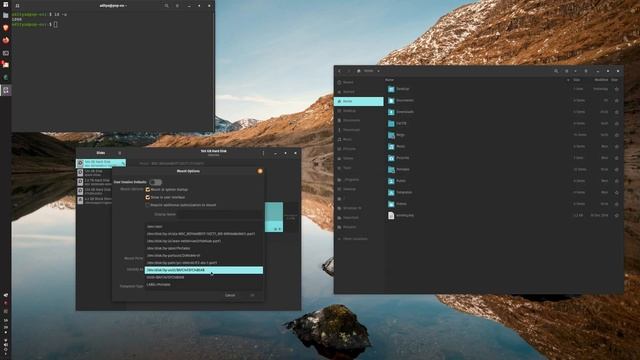This screenshot has height=360, width=640.
Task: Toggle Require additional authorization to mount checkbox
Action: tap(148, 205)
